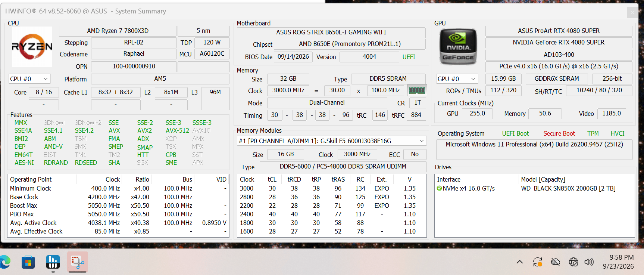Image resolution: width=644 pixels, height=275 pixels.
Task: Click the NVIDIA GeForce logo image
Action: pyautogui.click(x=458, y=47)
